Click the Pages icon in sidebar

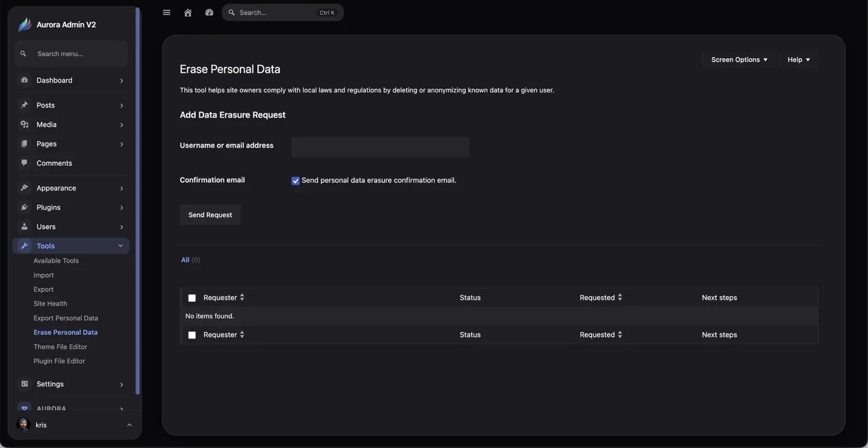25,144
